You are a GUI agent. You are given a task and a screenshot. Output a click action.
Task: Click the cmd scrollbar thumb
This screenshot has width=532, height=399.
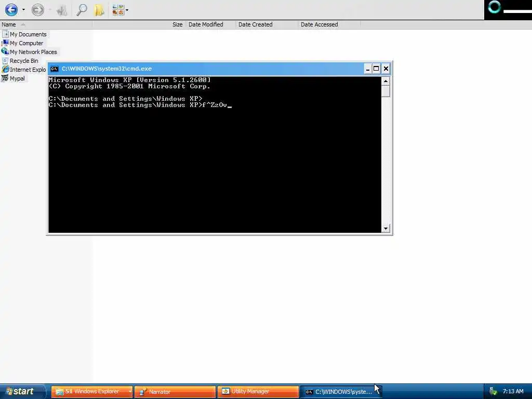point(385,91)
